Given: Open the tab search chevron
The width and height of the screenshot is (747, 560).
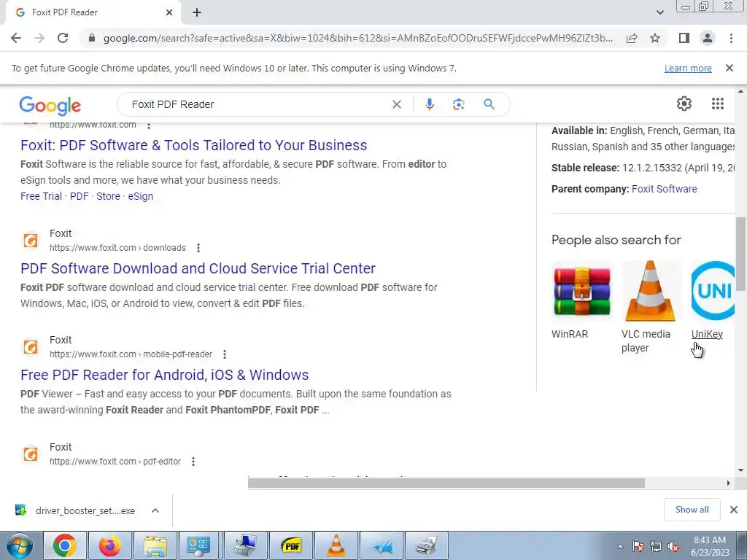Looking at the screenshot, I should [659, 12].
